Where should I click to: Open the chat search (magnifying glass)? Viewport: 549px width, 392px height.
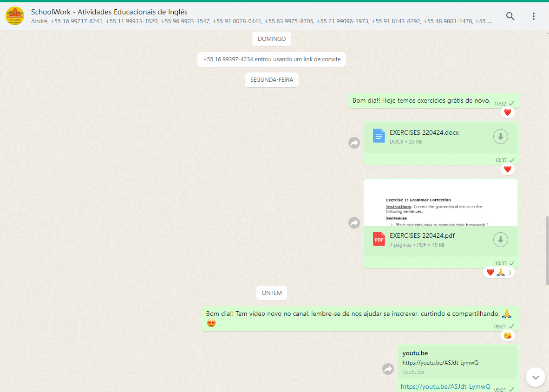pyautogui.click(x=510, y=16)
